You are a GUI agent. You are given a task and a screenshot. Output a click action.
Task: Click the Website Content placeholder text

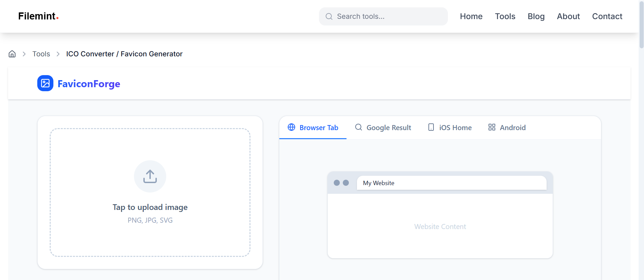(440, 227)
